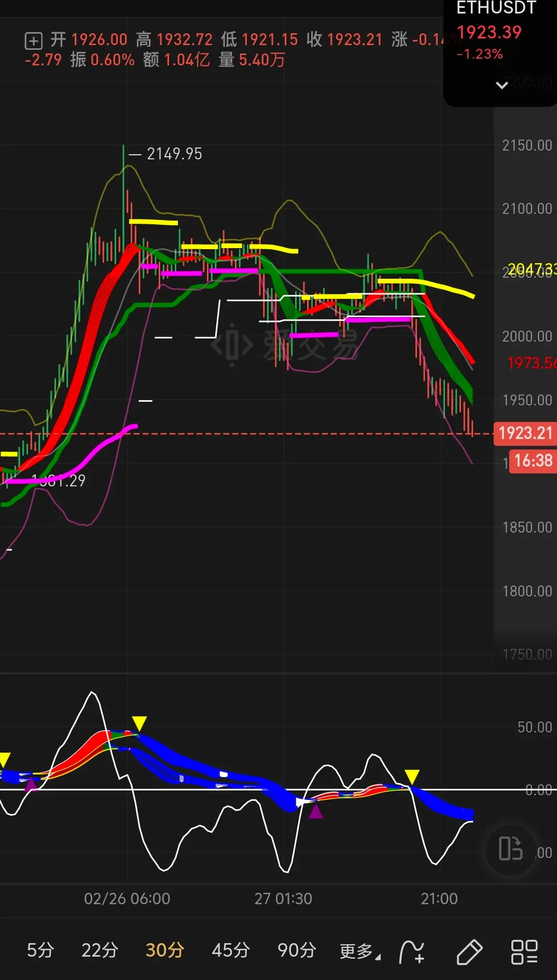This screenshot has height=980, width=557.
Task: Select the 5分 timeframe
Action: click(x=40, y=950)
